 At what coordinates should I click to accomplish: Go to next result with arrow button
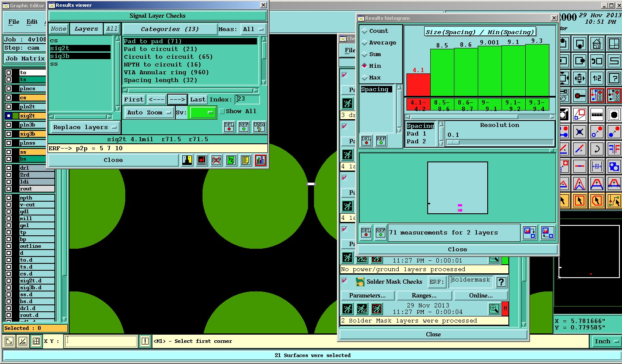177,99
